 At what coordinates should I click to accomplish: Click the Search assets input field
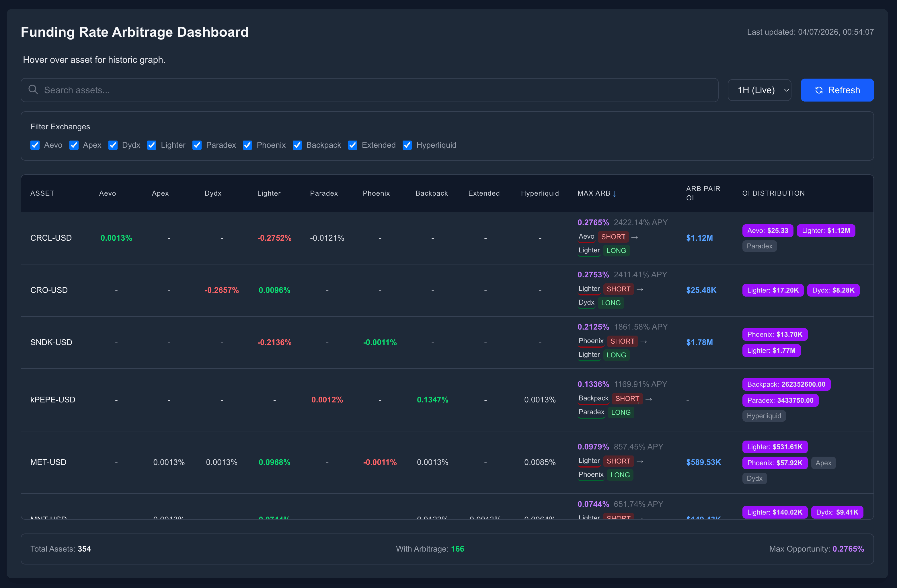coord(369,90)
